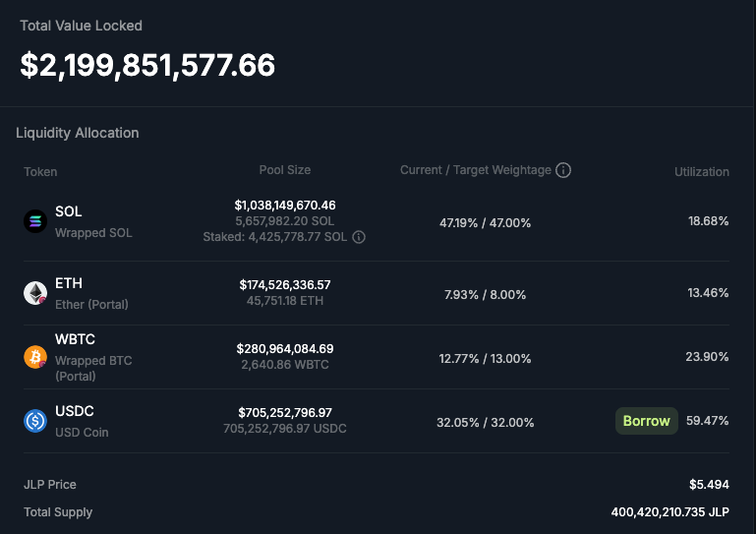The image size is (756, 534).
Task: Click the Liquidity Allocation heading
Action: click(78, 133)
